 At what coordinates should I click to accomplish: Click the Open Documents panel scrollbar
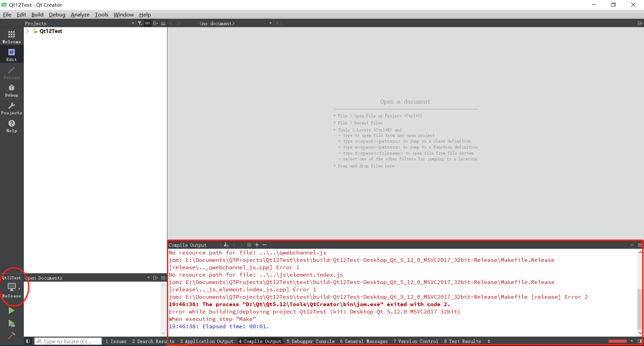point(164,309)
